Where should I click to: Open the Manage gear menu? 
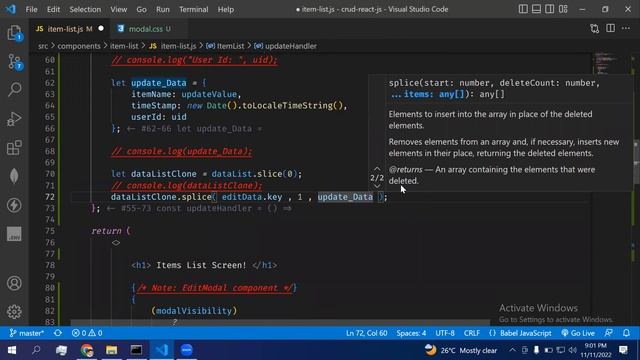(14, 311)
